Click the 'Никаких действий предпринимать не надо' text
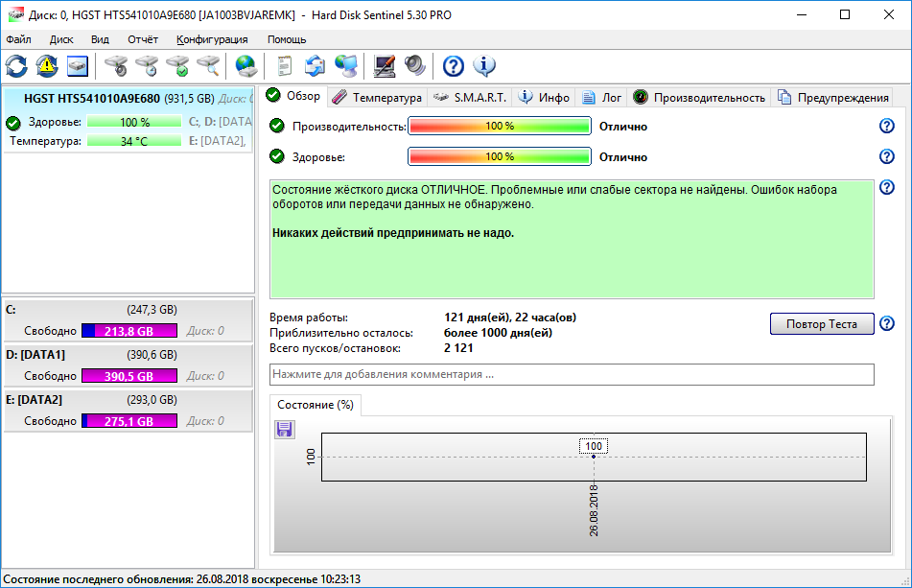The height and width of the screenshot is (588, 912). point(393,233)
